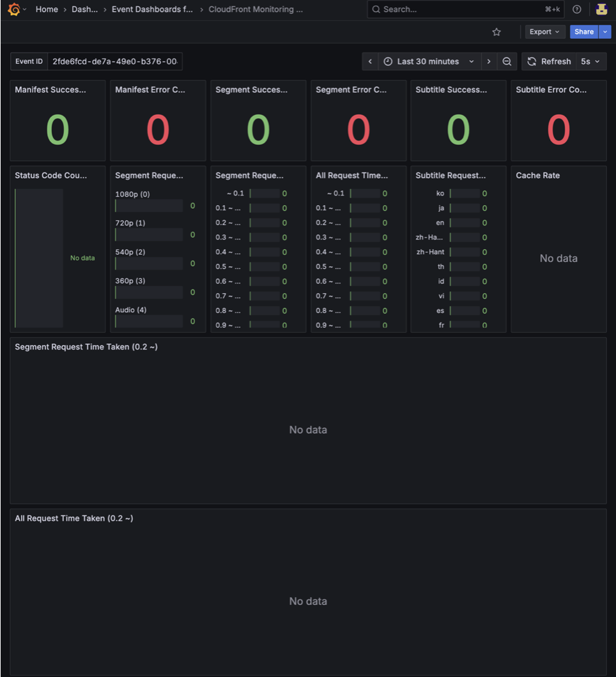Click Subtitle Request... panel title
This screenshot has width=616, height=677.
pyautogui.click(x=450, y=175)
